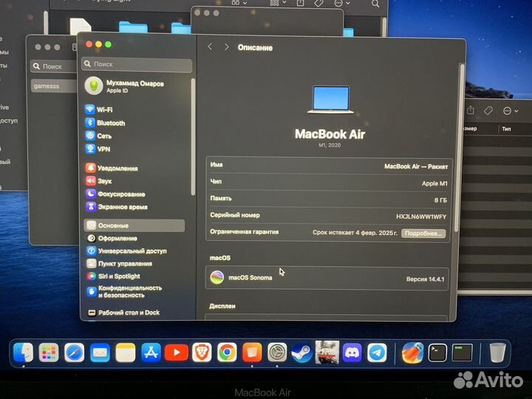The image size is (532, 399).
Task: Click the Apple M1 chip value
Action: point(434,183)
